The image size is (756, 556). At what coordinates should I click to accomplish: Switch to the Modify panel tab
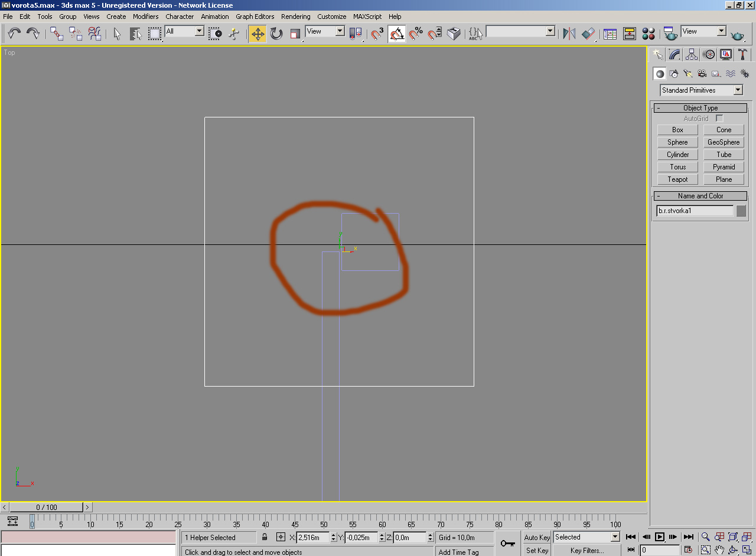click(x=674, y=54)
